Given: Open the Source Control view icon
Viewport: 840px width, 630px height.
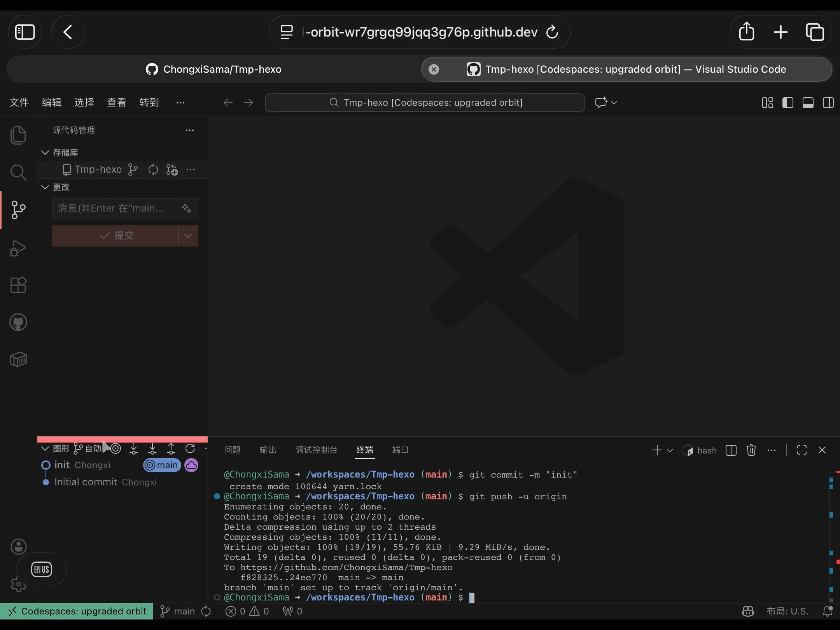Looking at the screenshot, I should 18,210.
